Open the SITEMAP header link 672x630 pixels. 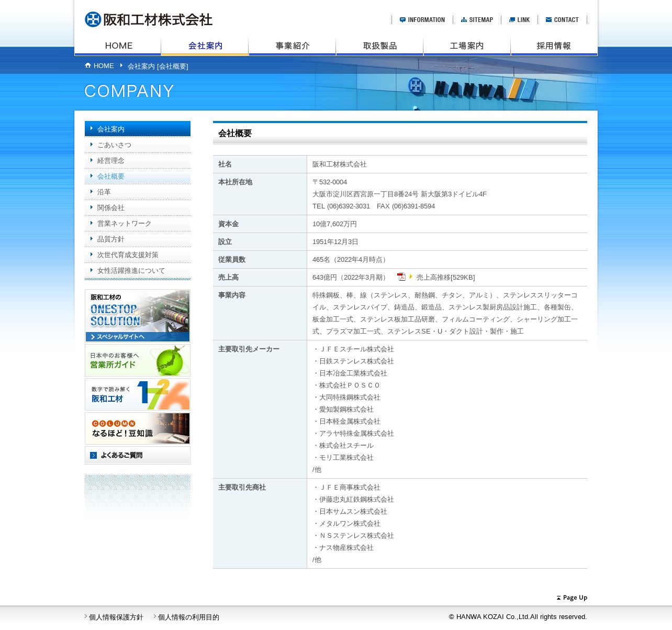pyautogui.click(x=477, y=20)
